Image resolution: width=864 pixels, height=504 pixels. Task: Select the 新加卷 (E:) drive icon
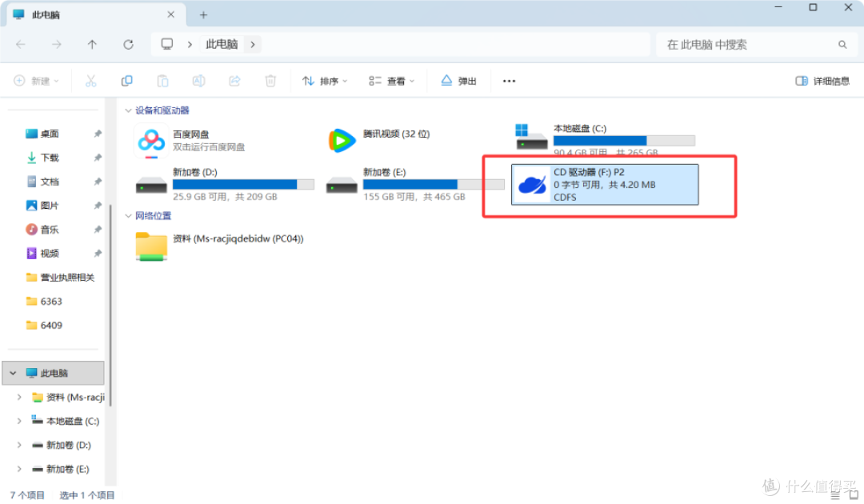[x=342, y=185]
